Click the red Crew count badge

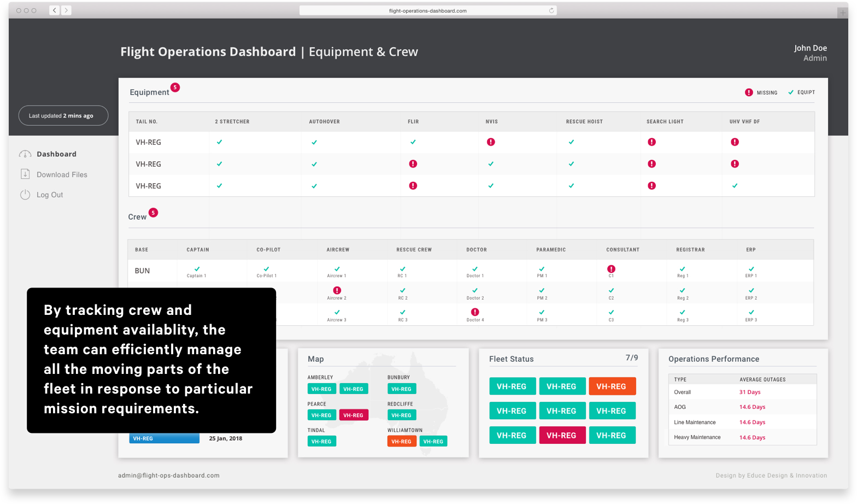tap(154, 213)
